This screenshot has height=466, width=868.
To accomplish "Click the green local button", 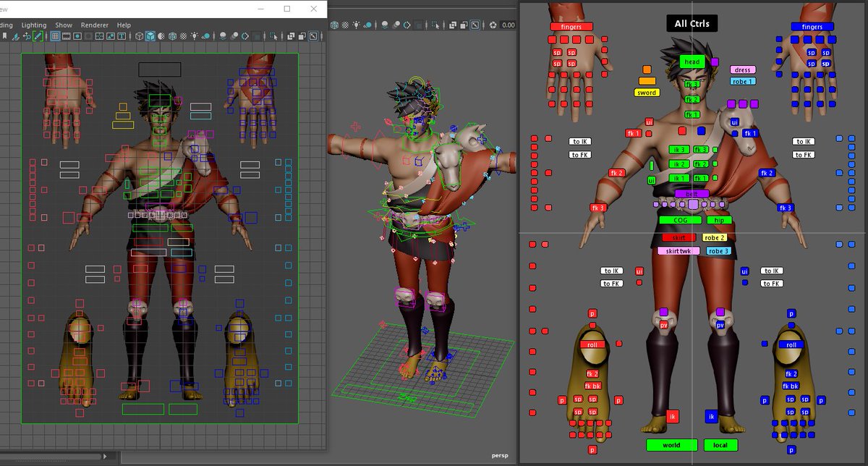I will 720,445.
